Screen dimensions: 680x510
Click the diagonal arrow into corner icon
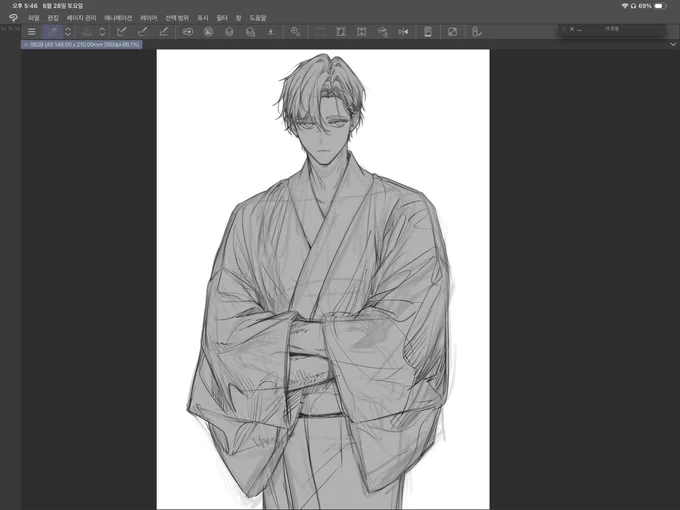121,32
